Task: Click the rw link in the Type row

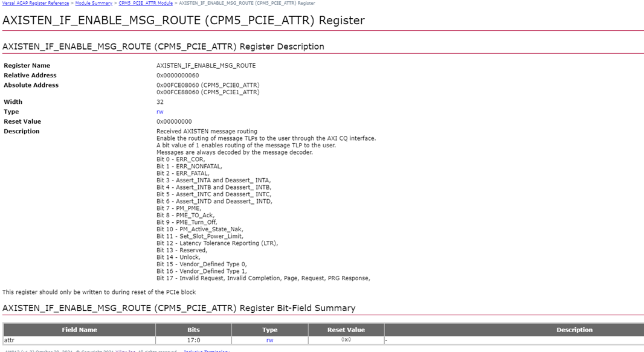Action: [159, 112]
